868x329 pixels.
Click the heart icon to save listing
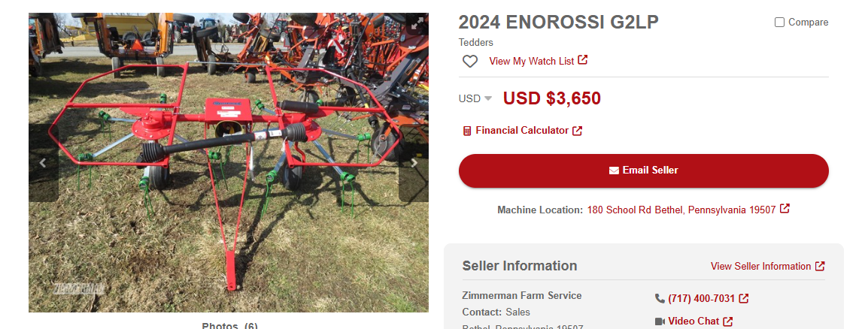tap(470, 62)
